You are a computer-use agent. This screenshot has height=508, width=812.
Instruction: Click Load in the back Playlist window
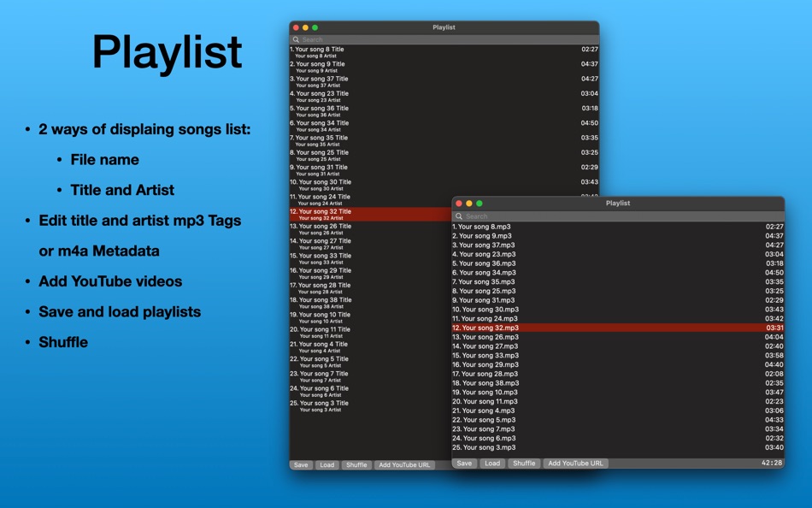click(x=328, y=465)
